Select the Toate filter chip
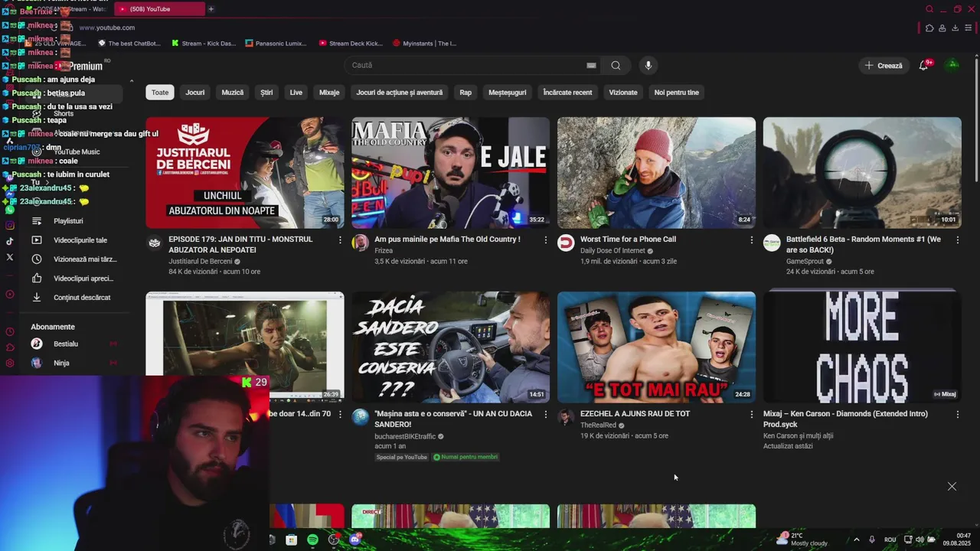Image resolution: width=980 pixels, height=551 pixels. click(160, 93)
